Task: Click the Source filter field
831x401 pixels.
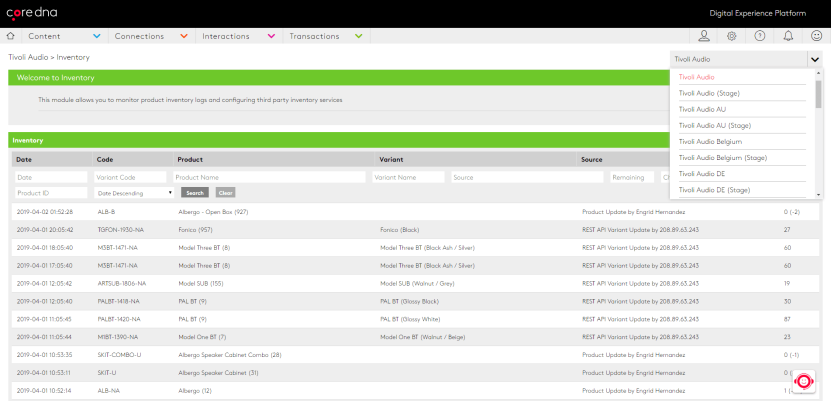Action: (x=527, y=177)
